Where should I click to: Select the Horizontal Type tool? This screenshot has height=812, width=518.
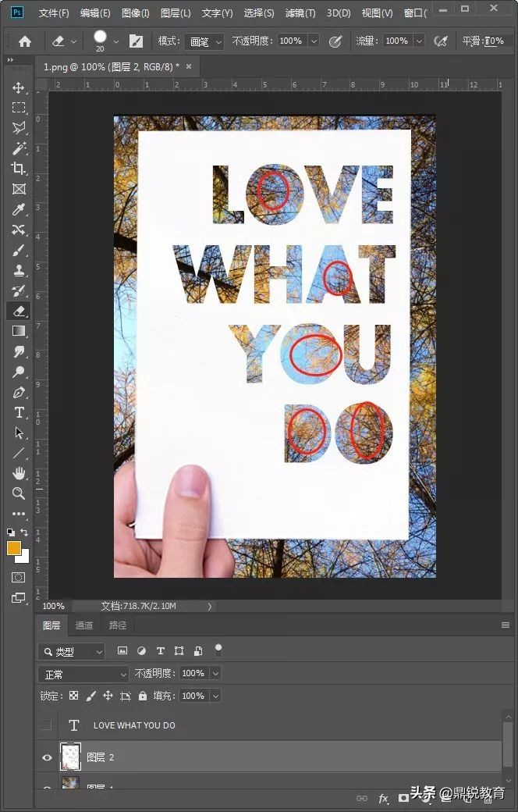click(19, 412)
